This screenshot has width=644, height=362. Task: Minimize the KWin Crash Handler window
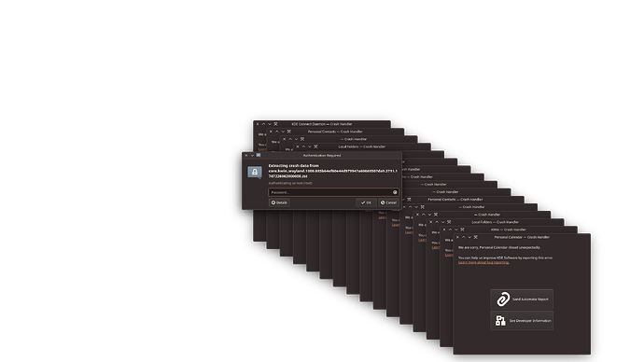pyautogui.click(x=456, y=230)
